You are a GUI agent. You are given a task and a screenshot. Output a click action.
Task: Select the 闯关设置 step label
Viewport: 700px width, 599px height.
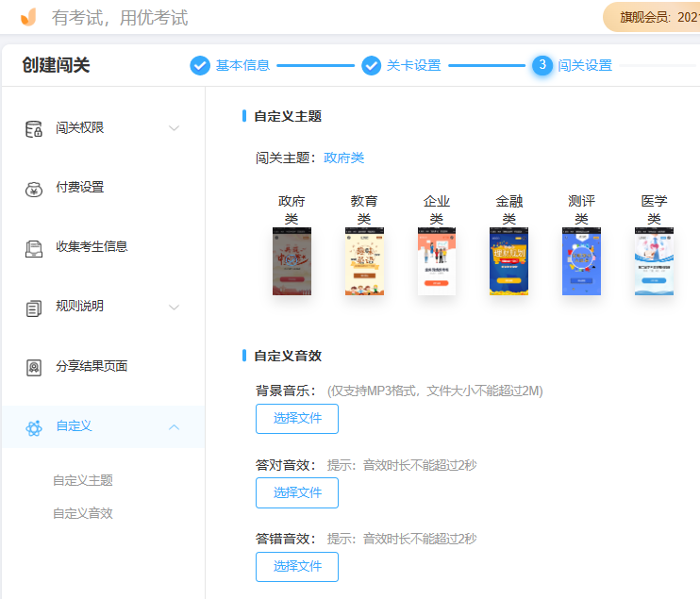click(x=585, y=66)
